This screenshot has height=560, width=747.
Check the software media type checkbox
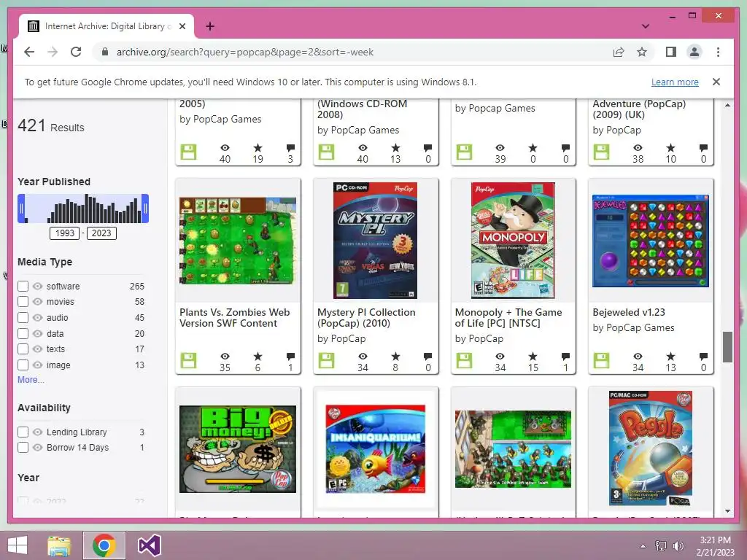click(23, 286)
